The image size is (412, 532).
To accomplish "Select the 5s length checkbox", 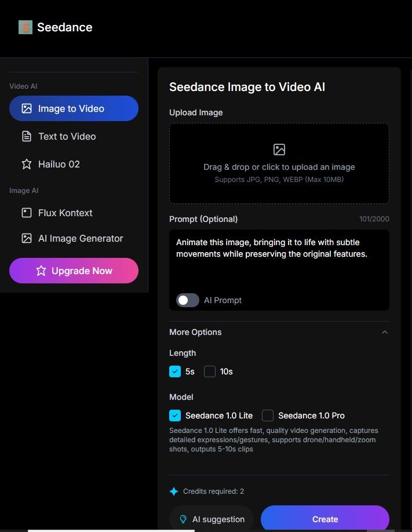I will [x=175, y=371].
